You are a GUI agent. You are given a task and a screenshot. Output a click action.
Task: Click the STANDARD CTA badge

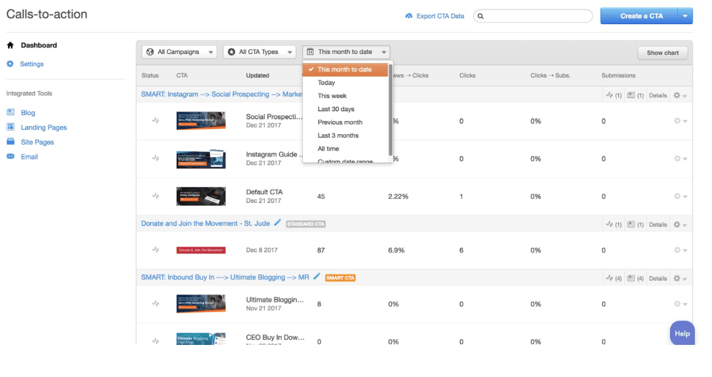tap(306, 224)
